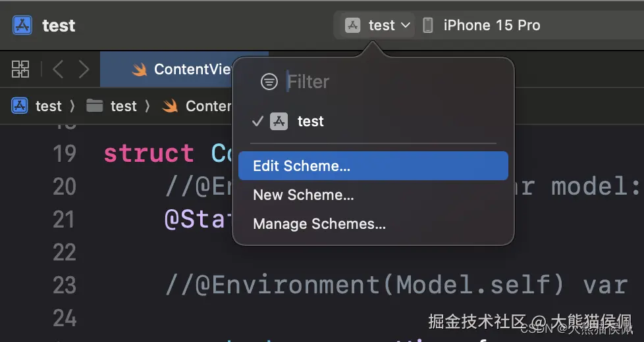Click the test project icon in breadcrumb
This screenshot has height=342, width=644.
20,106
